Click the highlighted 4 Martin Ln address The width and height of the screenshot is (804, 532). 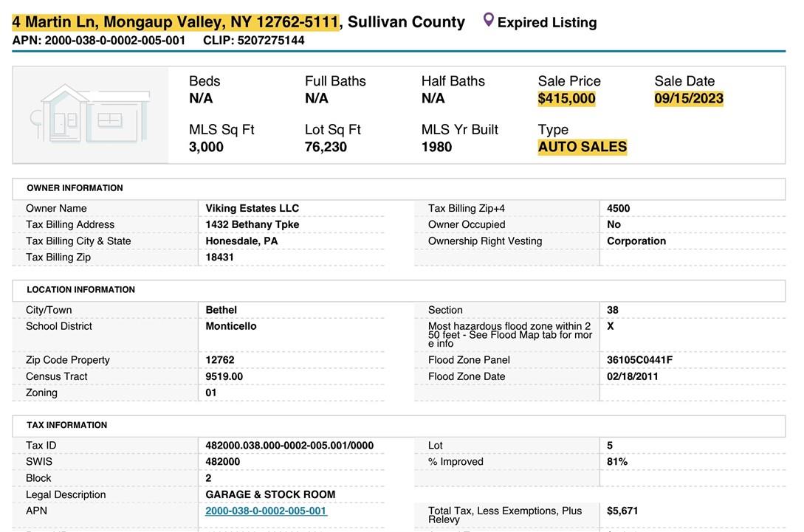point(175,22)
